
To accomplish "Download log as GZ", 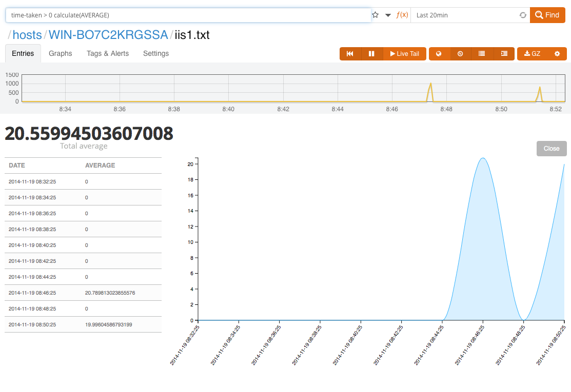I will pyautogui.click(x=532, y=54).
